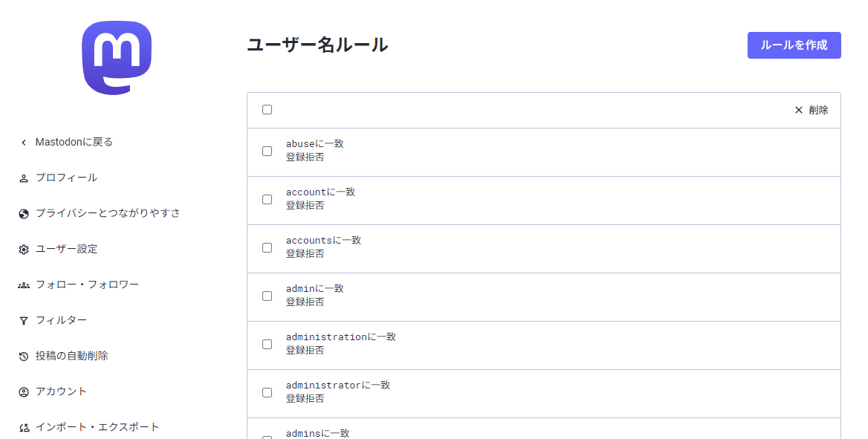Image resolution: width=868 pixels, height=439 pixels.
Task: Click the auto-delete history icon
Action: coord(24,357)
